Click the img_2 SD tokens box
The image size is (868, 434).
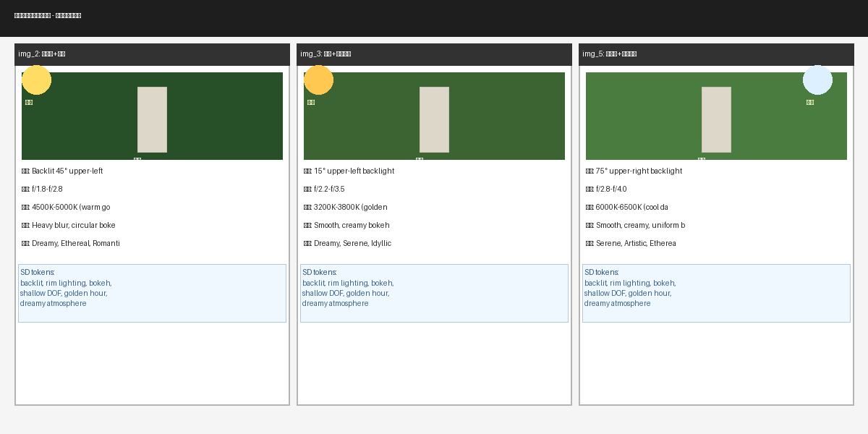[152, 293]
